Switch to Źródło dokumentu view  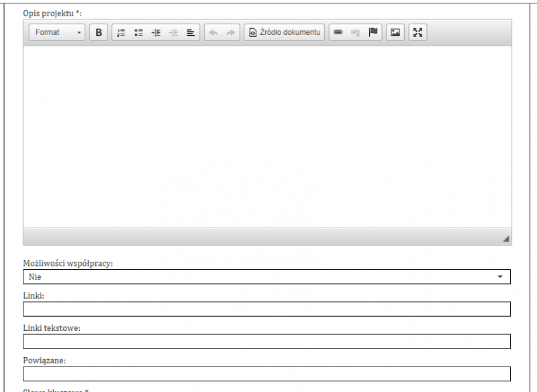coord(283,32)
